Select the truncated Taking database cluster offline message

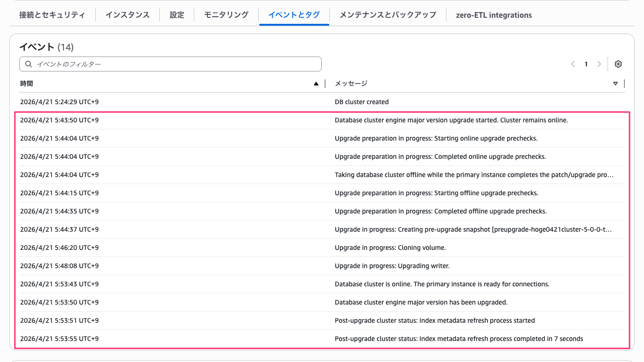tap(322, 175)
